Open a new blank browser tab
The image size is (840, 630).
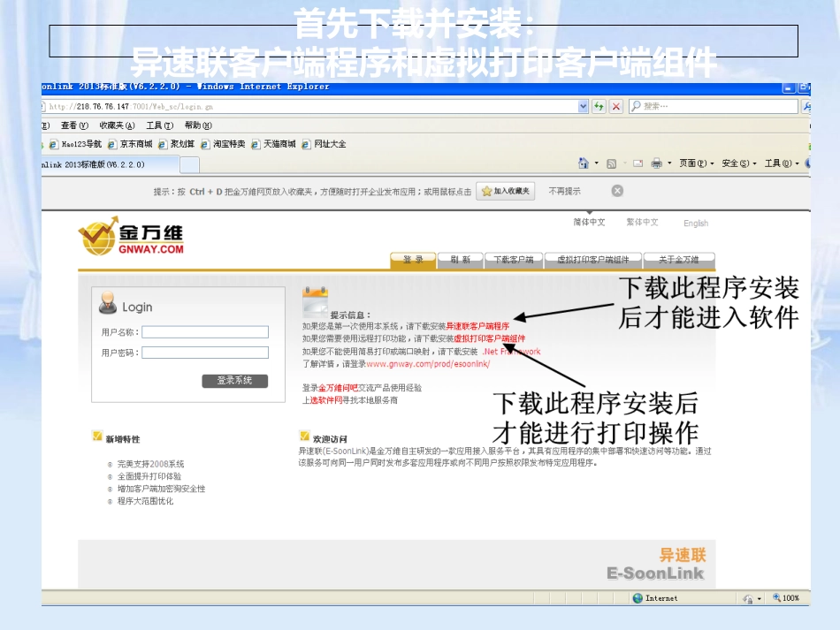[x=189, y=165]
